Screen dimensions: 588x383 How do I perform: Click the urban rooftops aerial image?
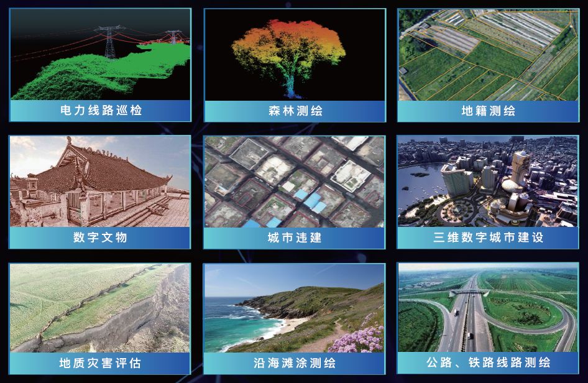pos(294,182)
